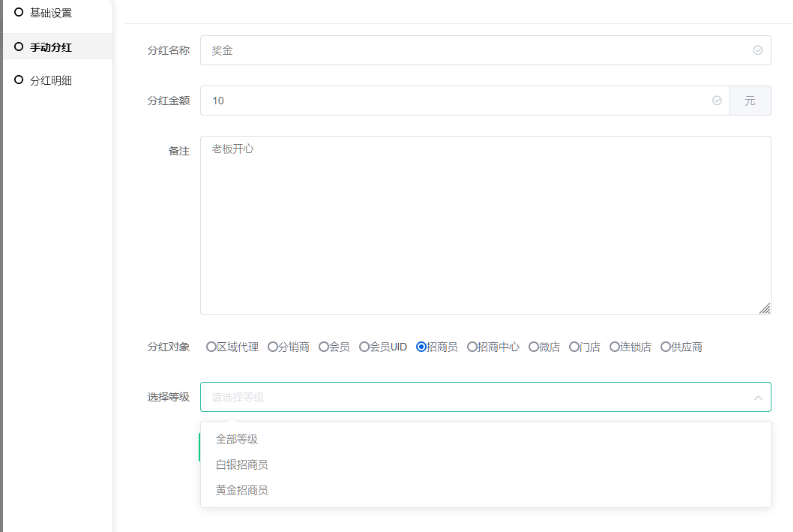The image size is (793, 532).
Task: Click inside the 备注 text area
Action: tap(485, 225)
